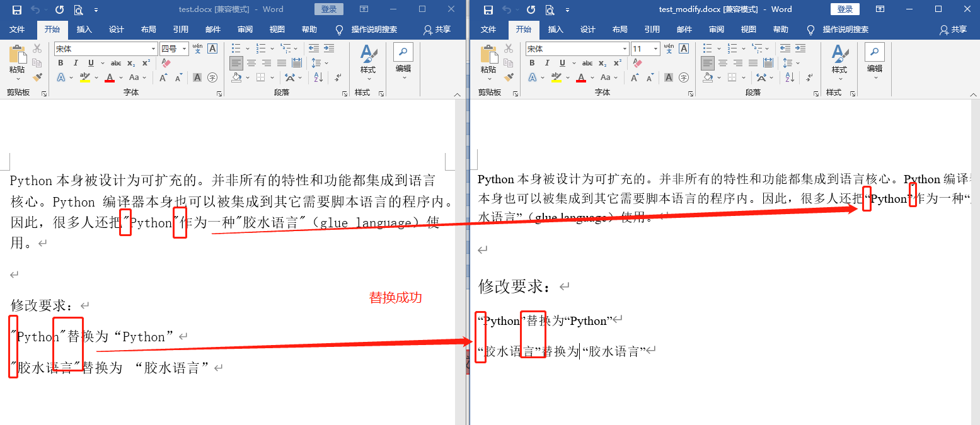This screenshot has width=980, height=425.
Task: Click lightbulb Tell Me icon in test.docx
Action: click(339, 30)
